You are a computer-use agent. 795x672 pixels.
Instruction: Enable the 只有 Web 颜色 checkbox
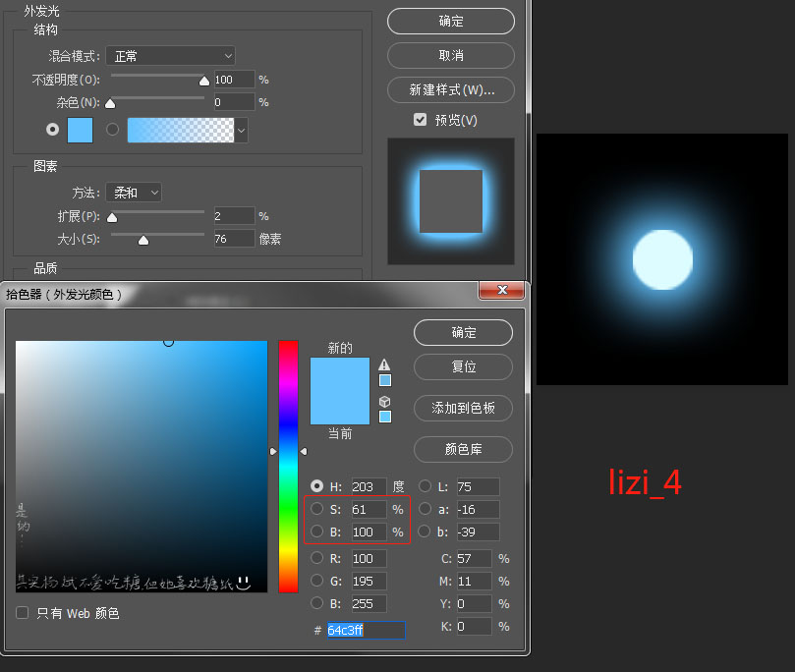23,613
